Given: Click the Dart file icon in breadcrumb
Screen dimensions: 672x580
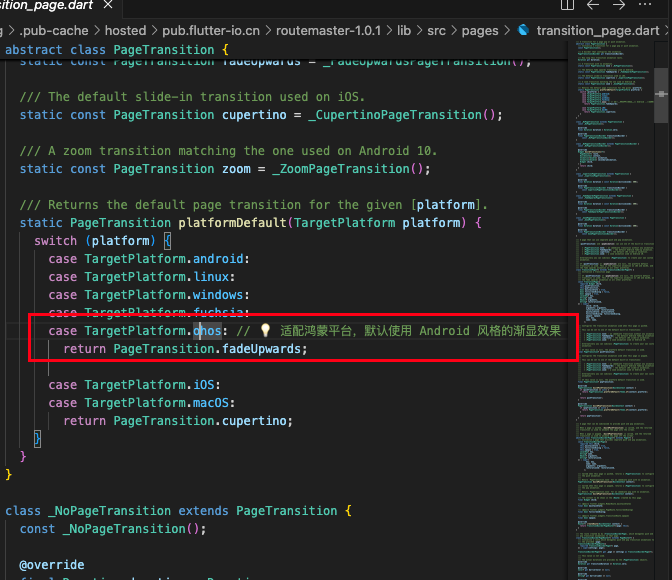Looking at the screenshot, I should coord(523,30).
